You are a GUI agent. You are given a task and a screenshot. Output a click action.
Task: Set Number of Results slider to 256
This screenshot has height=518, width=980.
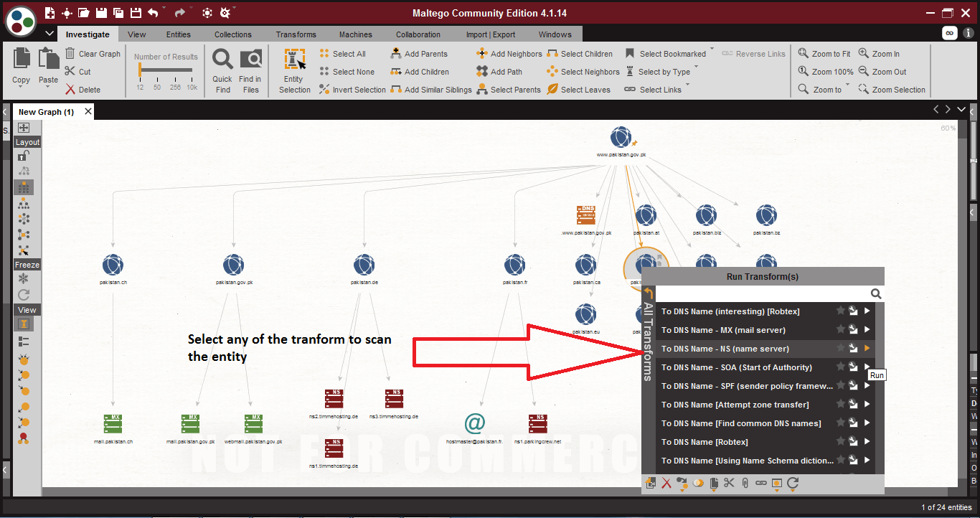click(x=175, y=71)
